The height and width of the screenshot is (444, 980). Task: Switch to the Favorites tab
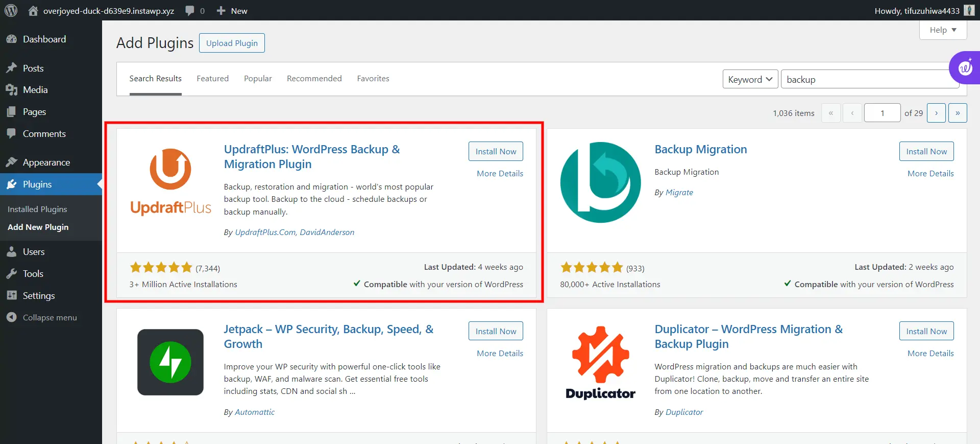point(373,79)
